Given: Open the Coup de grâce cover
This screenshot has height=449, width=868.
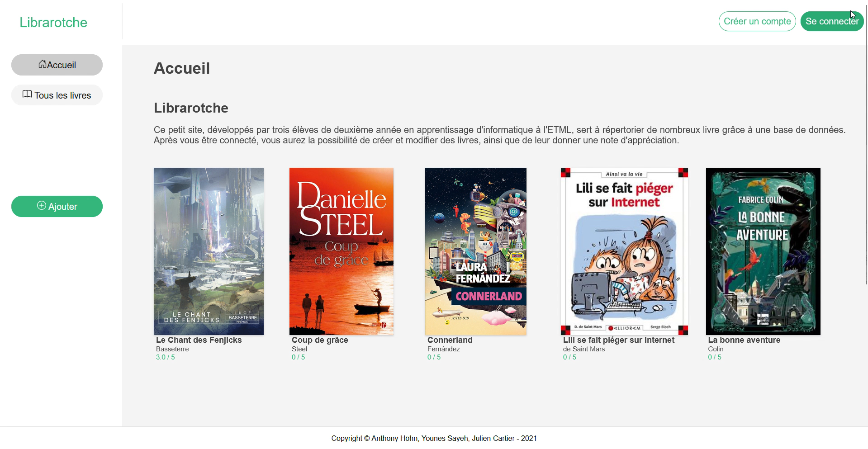Looking at the screenshot, I should coord(342,251).
